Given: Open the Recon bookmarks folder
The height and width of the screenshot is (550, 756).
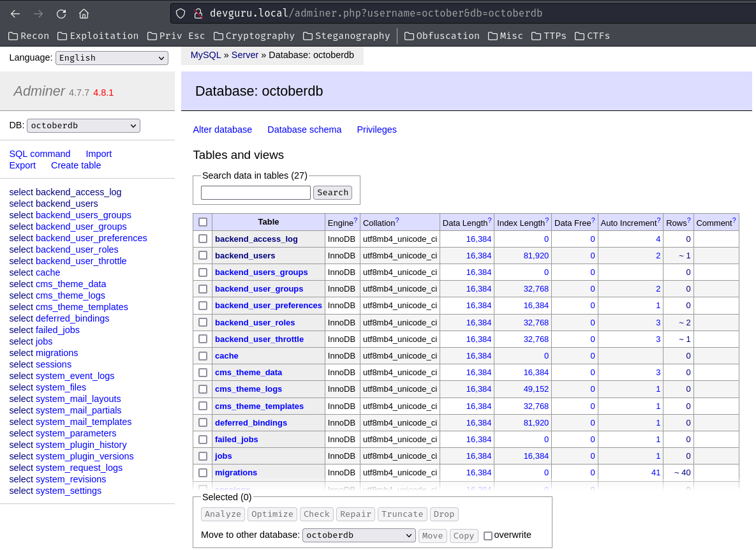Looking at the screenshot, I should 29,36.
